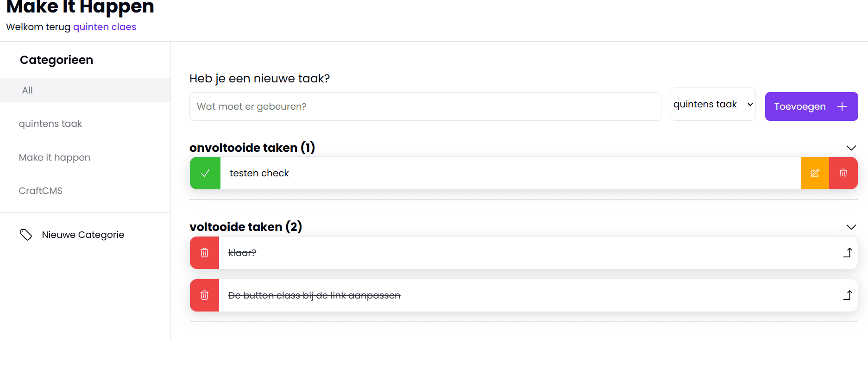Open the 'Make it happen' category
The image size is (868, 374).
tap(55, 157)
